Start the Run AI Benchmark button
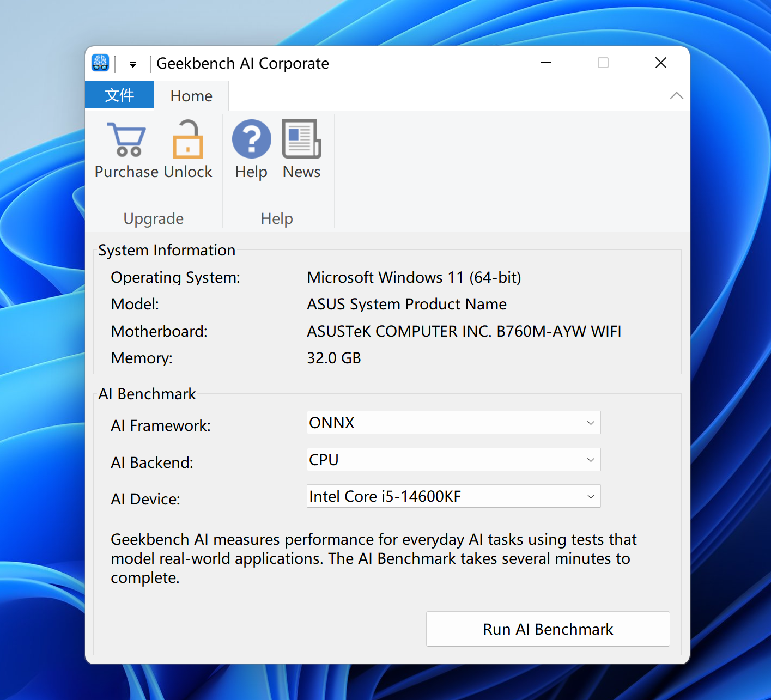771x700 pixels. [548, 629]
